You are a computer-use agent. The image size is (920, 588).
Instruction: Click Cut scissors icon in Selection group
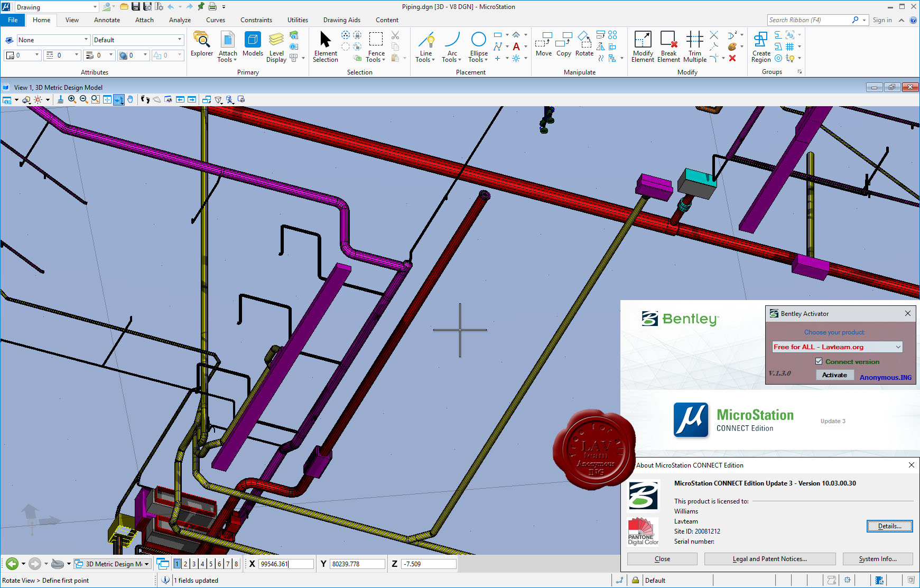point(395,35)
